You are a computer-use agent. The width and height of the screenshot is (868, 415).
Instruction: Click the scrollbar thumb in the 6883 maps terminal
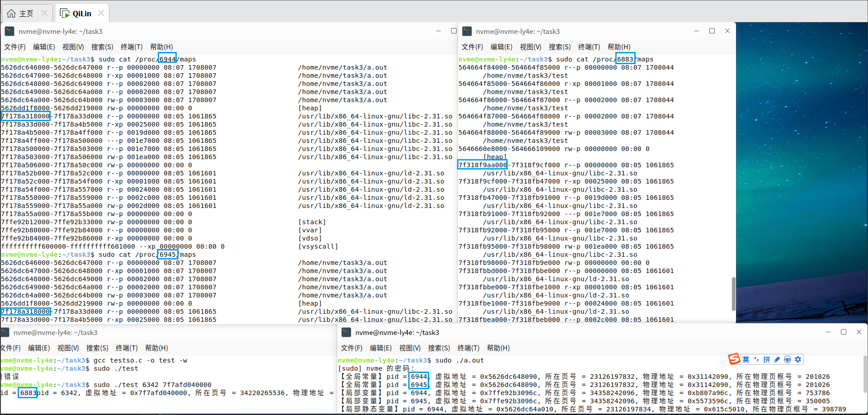point(733,294)
